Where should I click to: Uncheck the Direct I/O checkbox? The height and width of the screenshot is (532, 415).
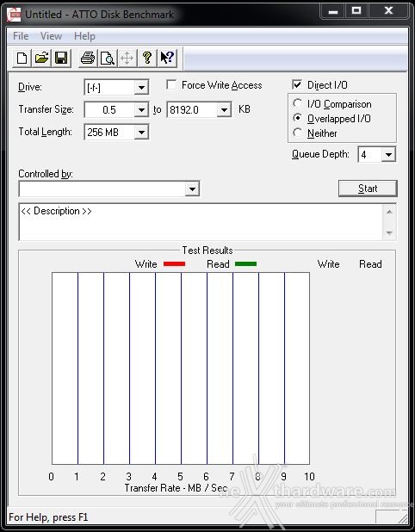click(x=297, y=84)
